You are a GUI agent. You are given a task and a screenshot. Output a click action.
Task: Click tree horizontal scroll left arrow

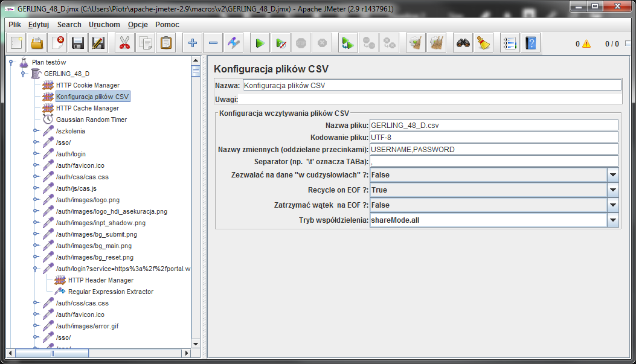(10, 353)
